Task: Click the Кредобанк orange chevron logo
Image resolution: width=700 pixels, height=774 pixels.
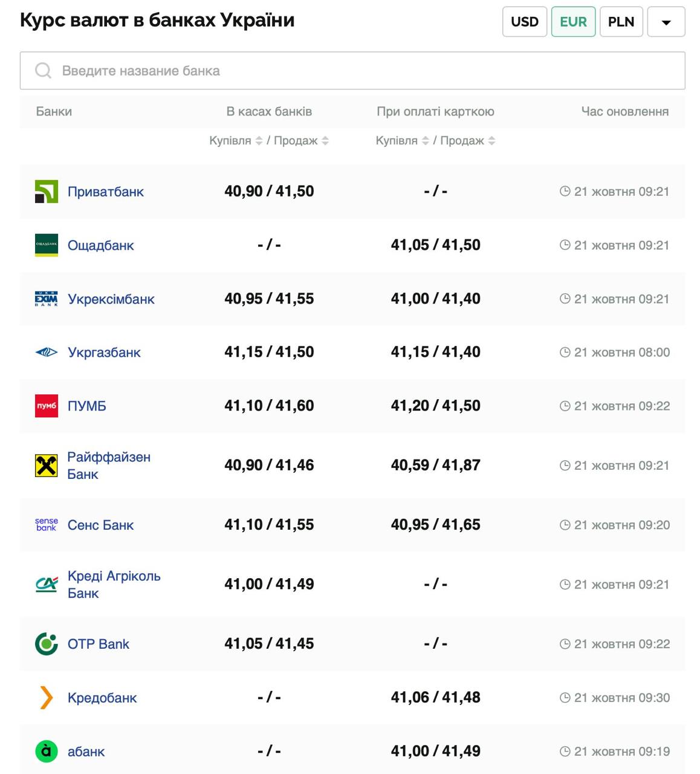Action: pos(47,697)
